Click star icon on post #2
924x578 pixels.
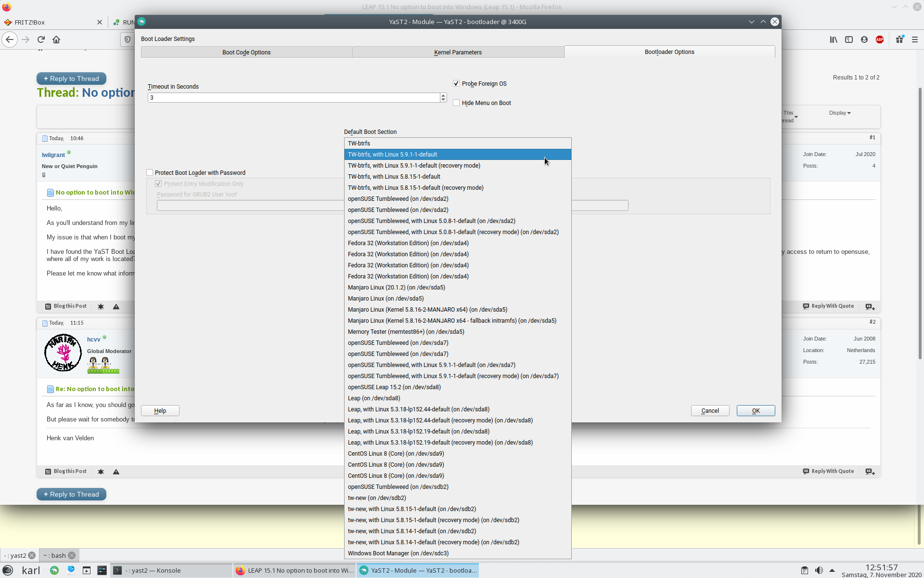pyautogui.click(x=101, y=472)
